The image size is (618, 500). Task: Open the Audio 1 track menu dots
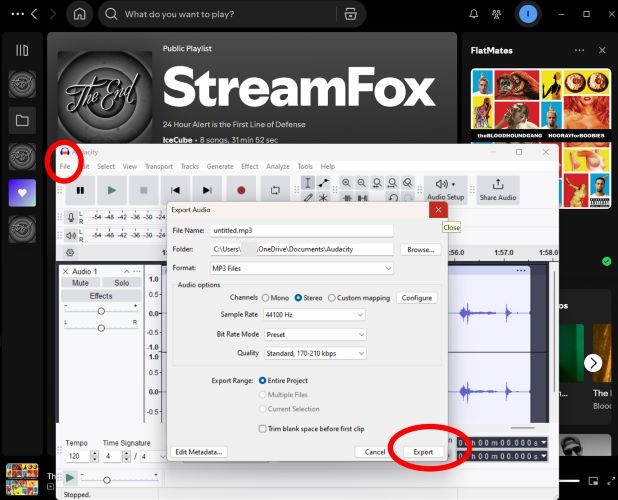pos(137,271)
